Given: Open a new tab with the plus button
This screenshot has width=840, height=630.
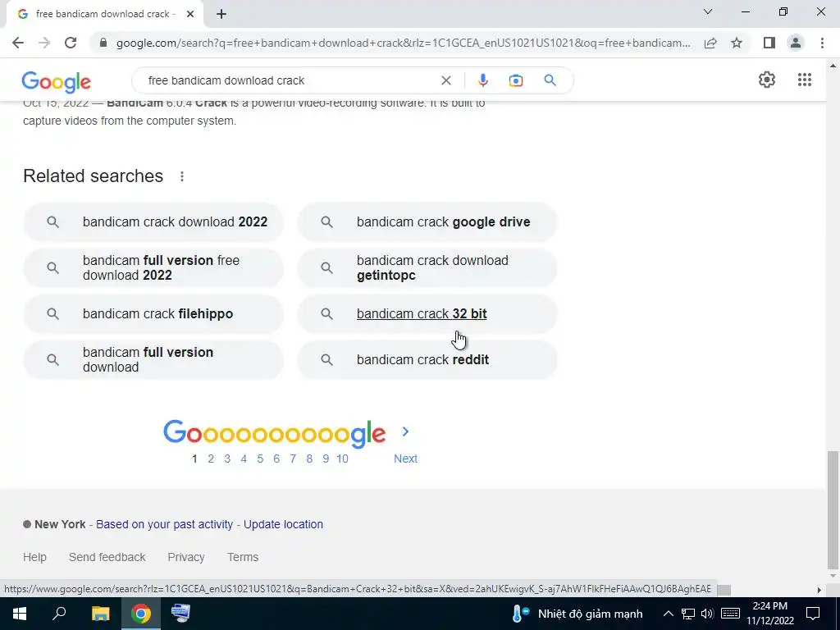Looking at the screenshot, I should click(221, 15).
